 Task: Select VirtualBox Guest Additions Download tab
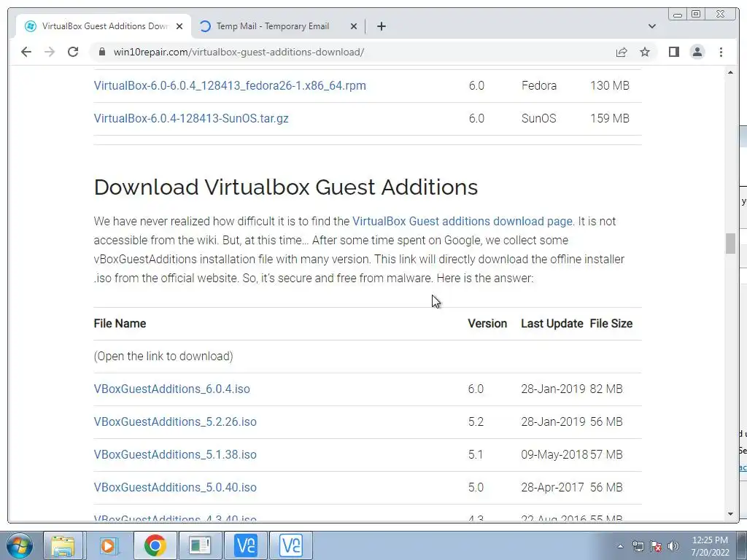(104, 26)
